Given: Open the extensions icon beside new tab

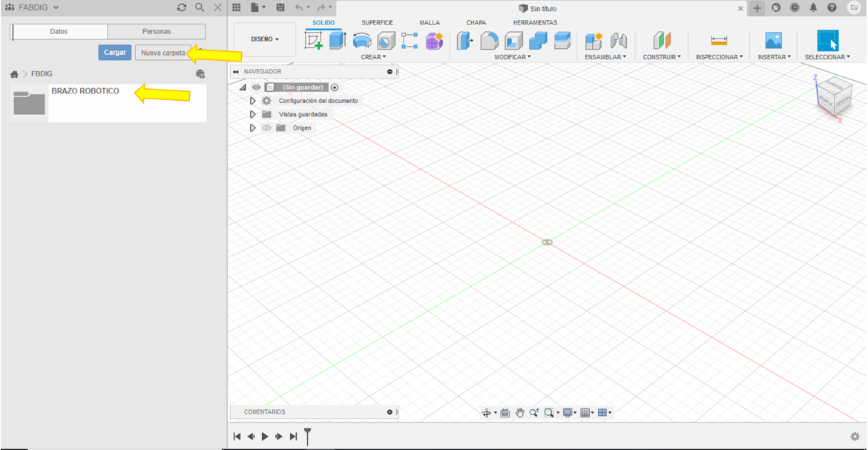Looking at the screenshot, I should tap(776, 7).
